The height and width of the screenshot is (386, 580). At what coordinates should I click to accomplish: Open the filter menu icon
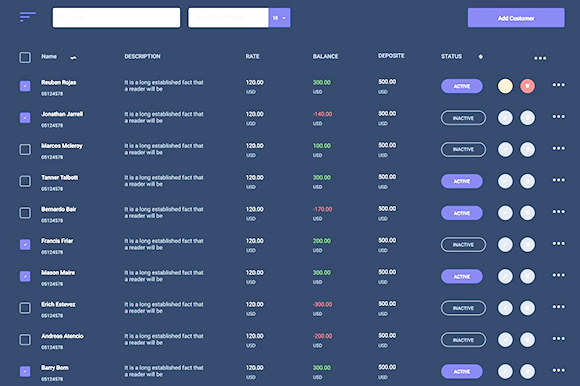[x=28, y=17]
